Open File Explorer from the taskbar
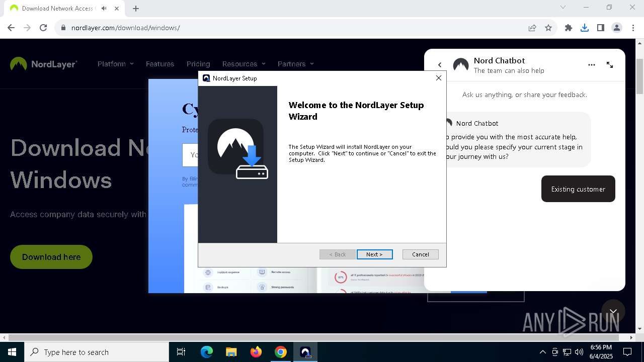 231,352
